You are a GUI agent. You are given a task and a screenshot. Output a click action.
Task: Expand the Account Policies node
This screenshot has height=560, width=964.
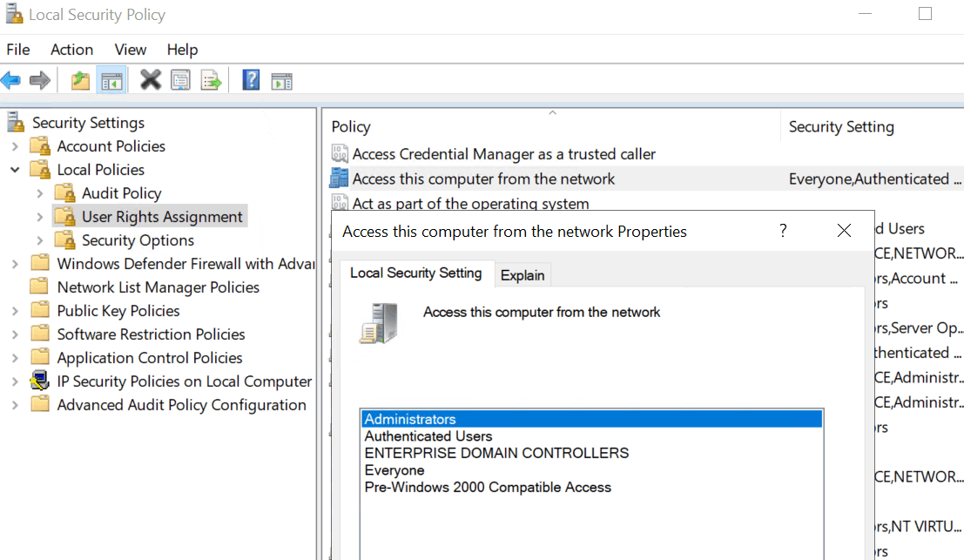click(16, 146)
